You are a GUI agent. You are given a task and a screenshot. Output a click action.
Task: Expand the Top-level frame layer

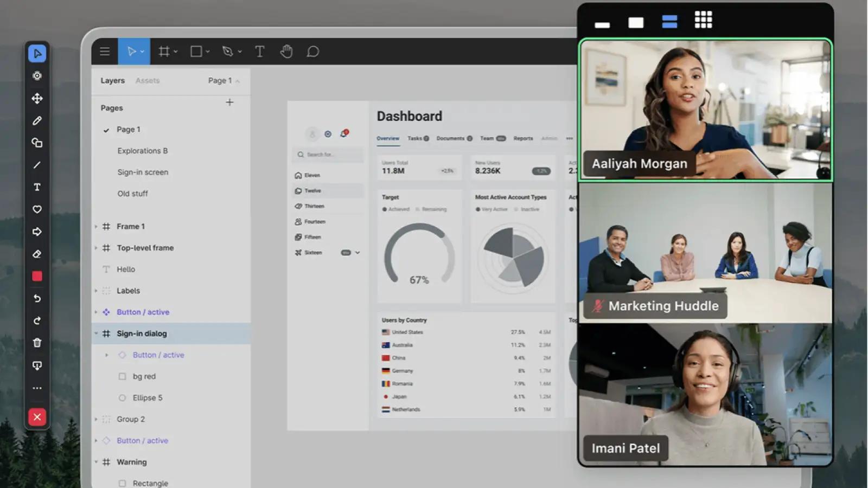click(97, 248)
